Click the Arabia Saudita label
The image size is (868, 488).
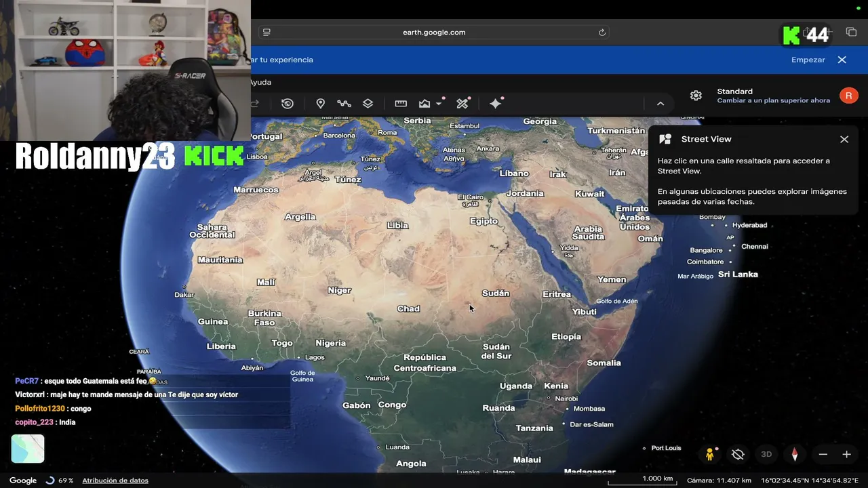click(589, 232)
